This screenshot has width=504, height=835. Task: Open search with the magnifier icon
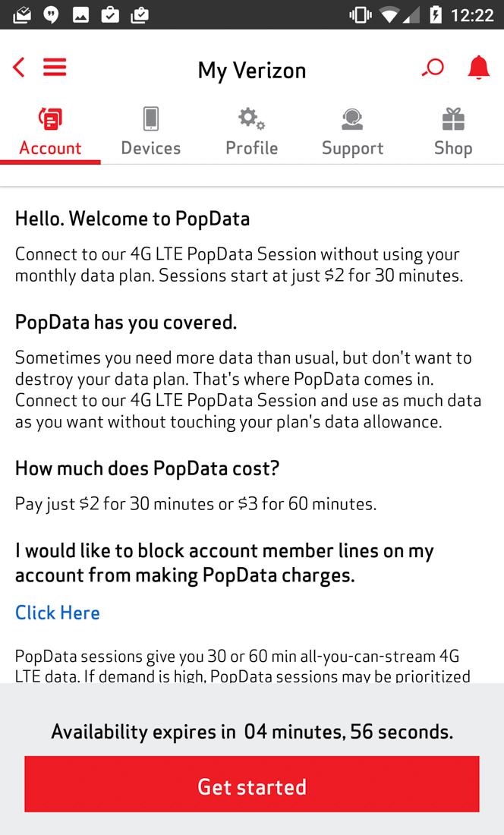(433, 68)
